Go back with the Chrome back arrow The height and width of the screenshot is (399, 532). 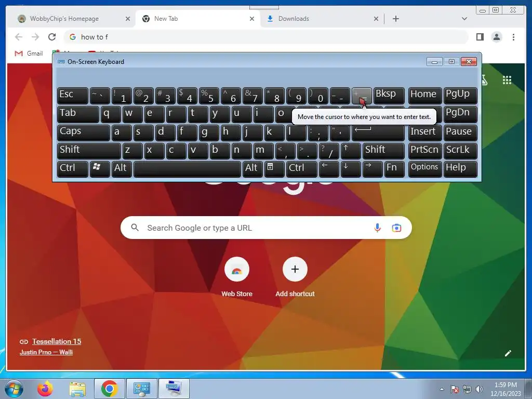point(19,37)
